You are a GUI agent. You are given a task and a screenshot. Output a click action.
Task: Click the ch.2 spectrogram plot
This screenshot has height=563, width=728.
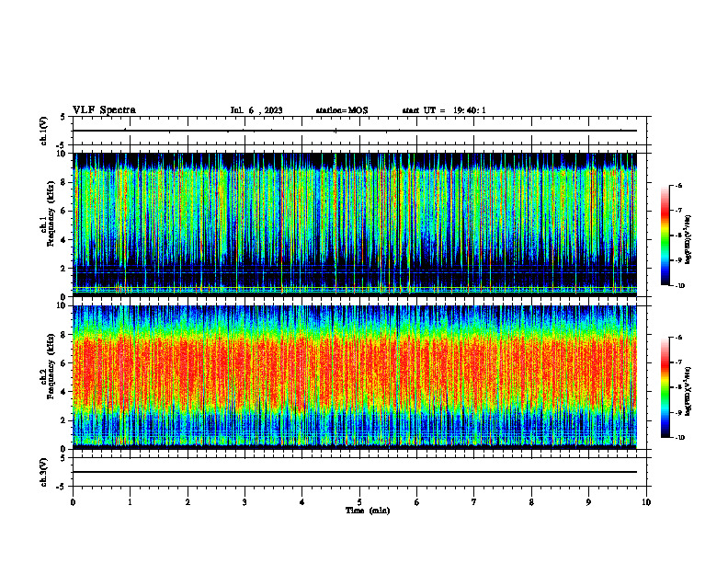355,377
